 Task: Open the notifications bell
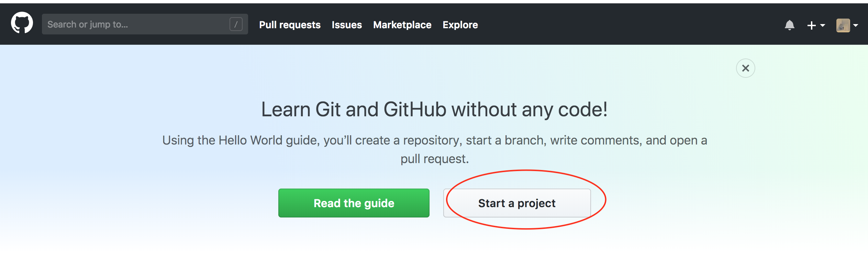click(x=789, y=25)
